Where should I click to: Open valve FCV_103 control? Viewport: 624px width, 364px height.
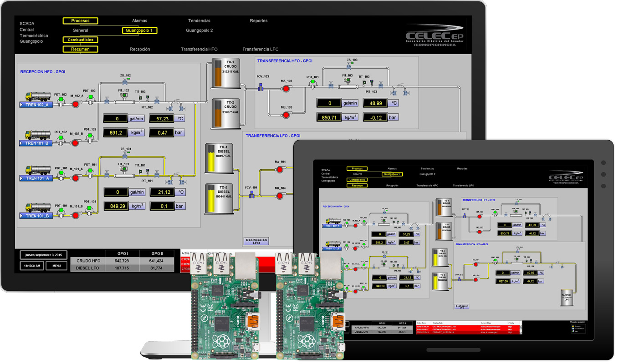click(x=261, y=88)
